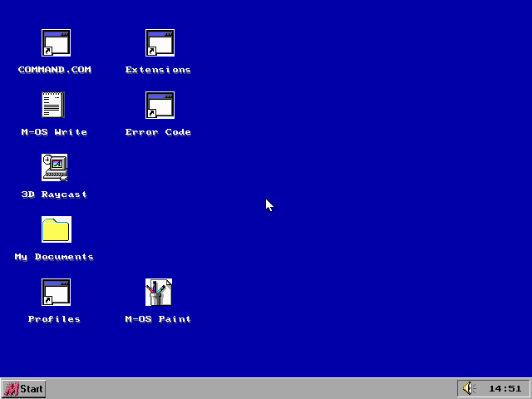Select the Error Code shortcut icon
This screenshot has height=399, width=532.
160,106
